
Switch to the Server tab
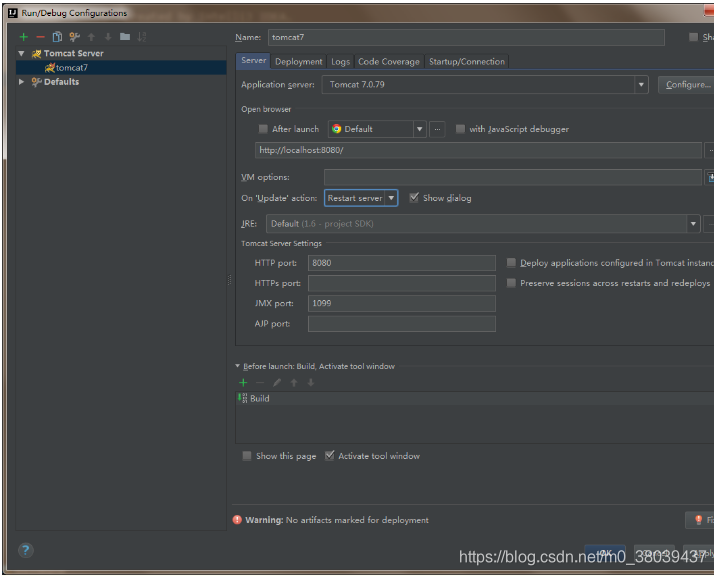point(253,61)
